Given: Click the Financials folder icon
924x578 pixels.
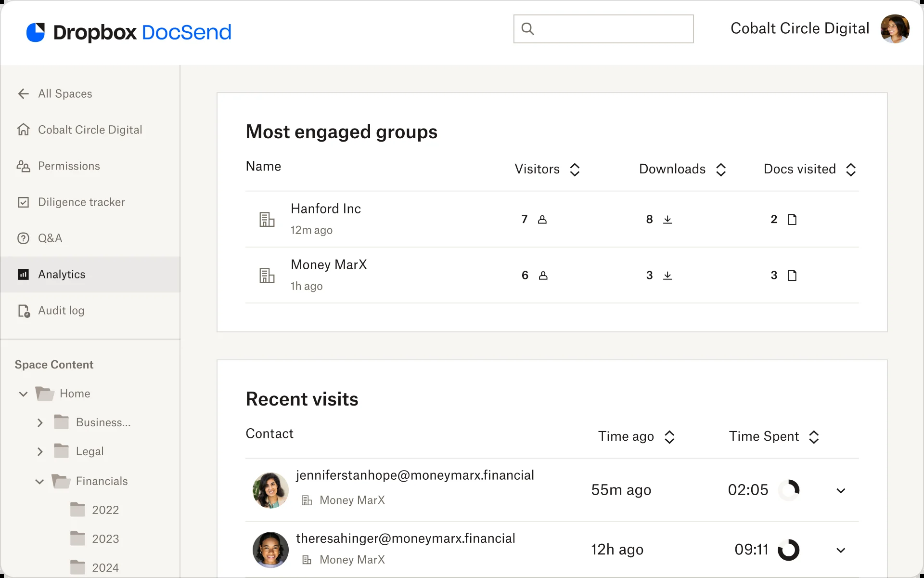Looking at the screenshot, I should (x=61, y=481).
